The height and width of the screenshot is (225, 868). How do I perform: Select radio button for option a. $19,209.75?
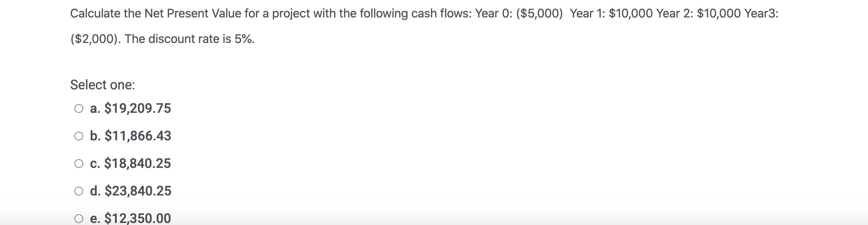pyautogui.click(x=79, y=108)
